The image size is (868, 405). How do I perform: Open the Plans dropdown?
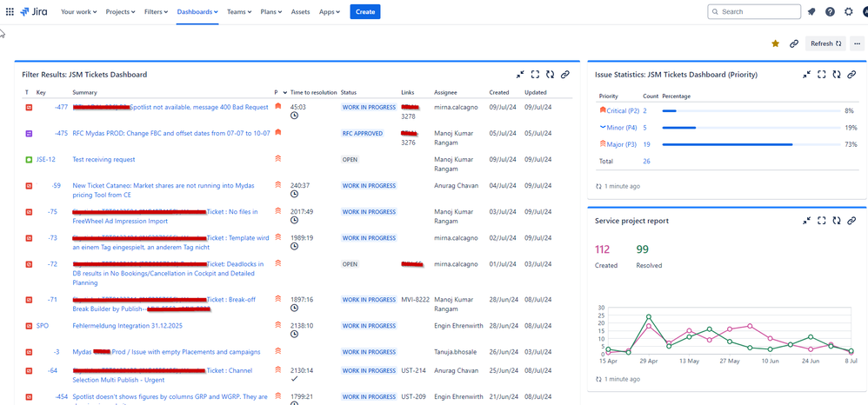pos(270,11)
